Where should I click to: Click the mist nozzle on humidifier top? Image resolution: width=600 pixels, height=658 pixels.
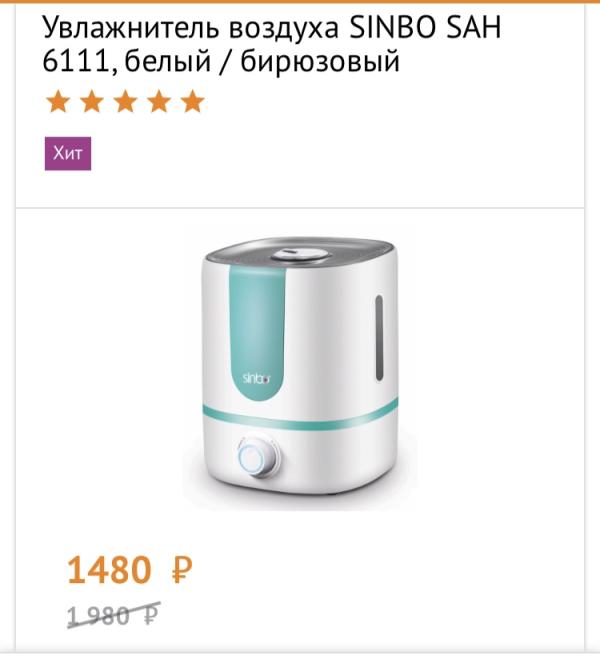[300, 252]
